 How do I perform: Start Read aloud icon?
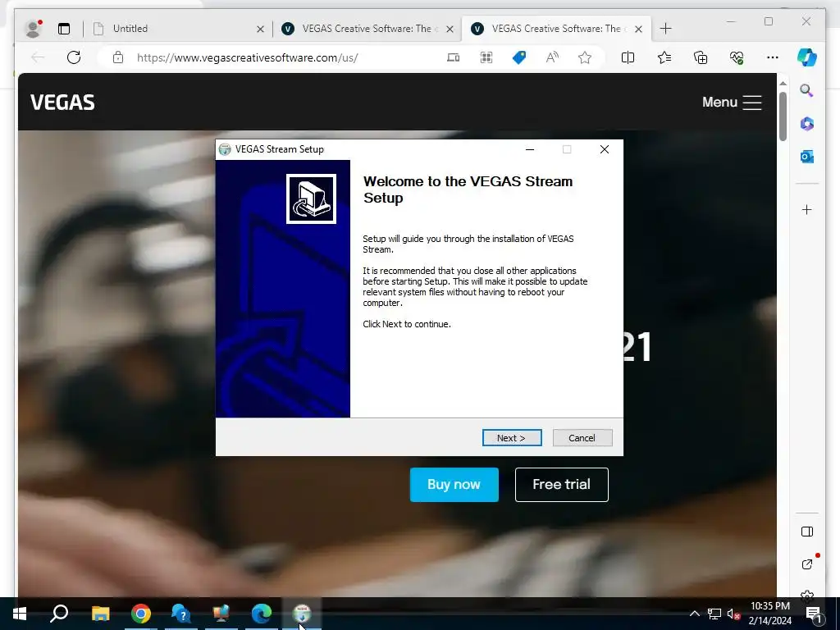552,57
